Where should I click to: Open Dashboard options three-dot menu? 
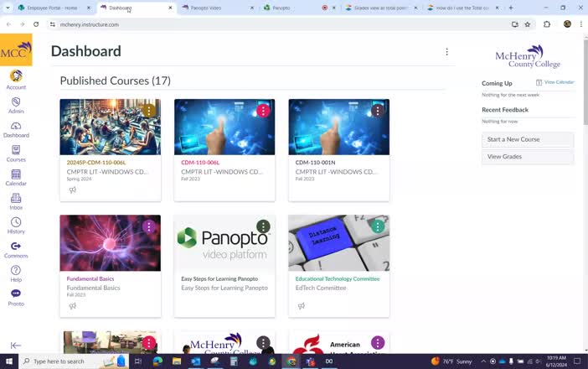pyautogui.click(x=446, y=52)
